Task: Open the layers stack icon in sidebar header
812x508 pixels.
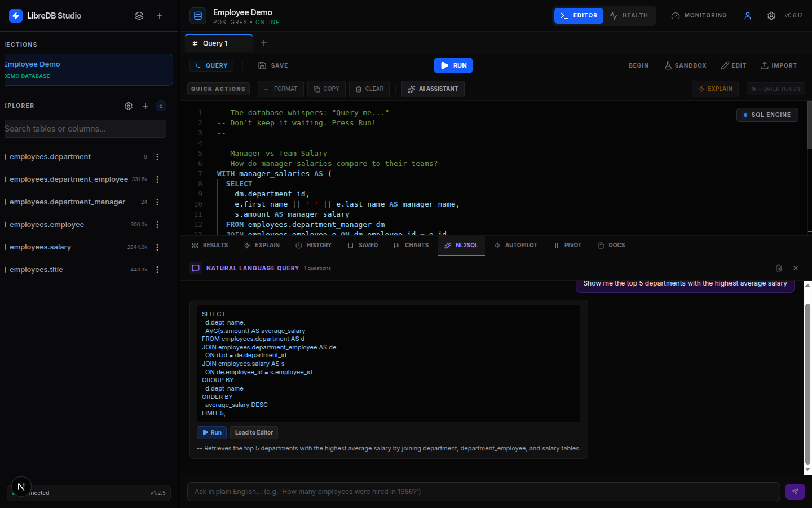Action: click(139, 16)
